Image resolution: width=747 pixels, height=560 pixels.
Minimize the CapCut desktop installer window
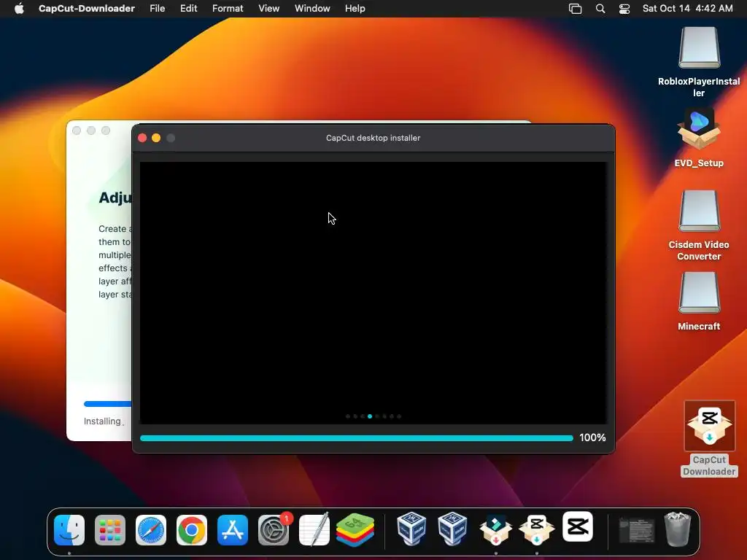[x=156, y=138]
